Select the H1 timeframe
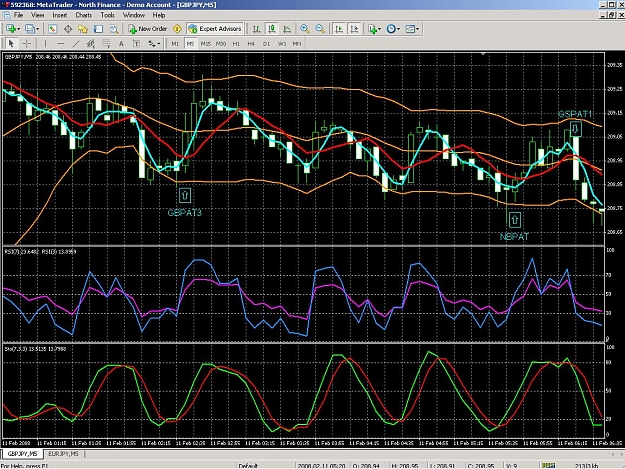Viewport: 625px width, 469px height. (x=236, y=43)
